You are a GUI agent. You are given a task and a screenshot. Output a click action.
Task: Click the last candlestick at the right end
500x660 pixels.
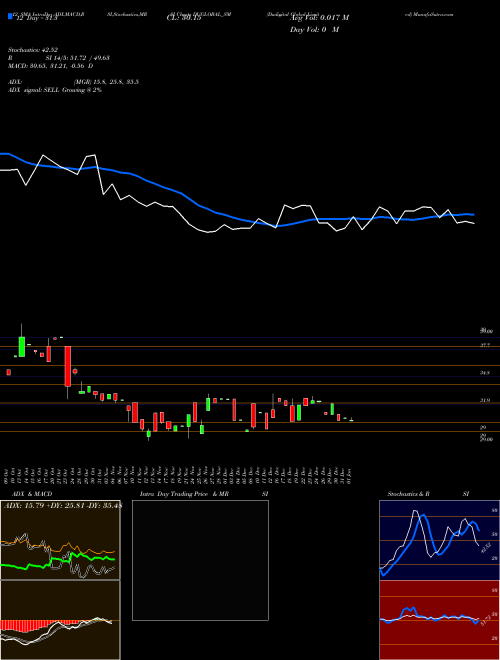(351, 420)
